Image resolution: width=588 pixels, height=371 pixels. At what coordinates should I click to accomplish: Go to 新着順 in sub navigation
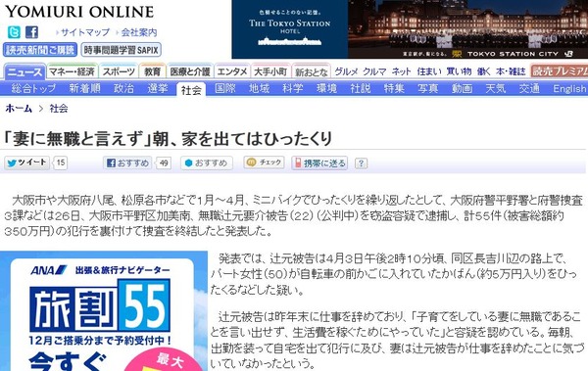point(84,88)
